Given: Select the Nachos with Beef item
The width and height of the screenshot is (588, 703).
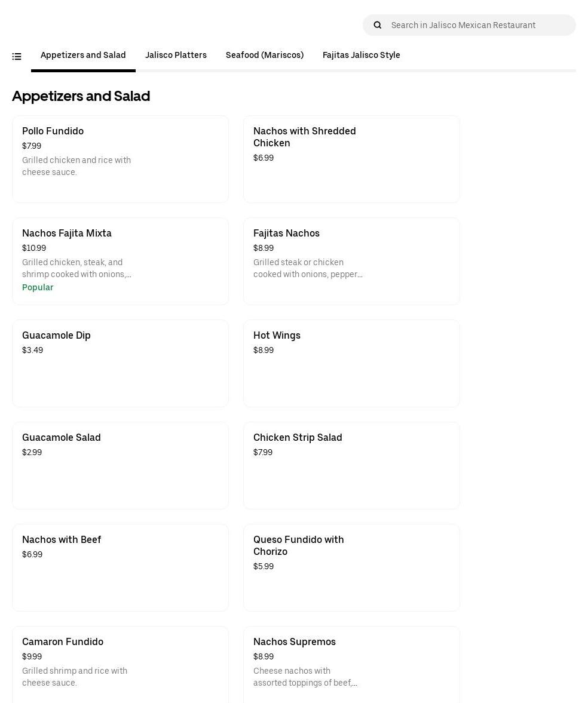Looking at the screenshot, I should (x=120, y=567).
